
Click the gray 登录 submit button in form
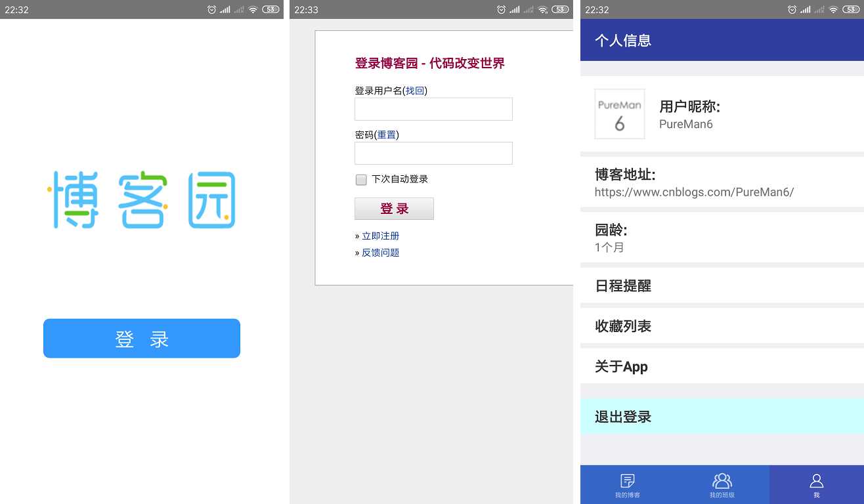[394, 209]
